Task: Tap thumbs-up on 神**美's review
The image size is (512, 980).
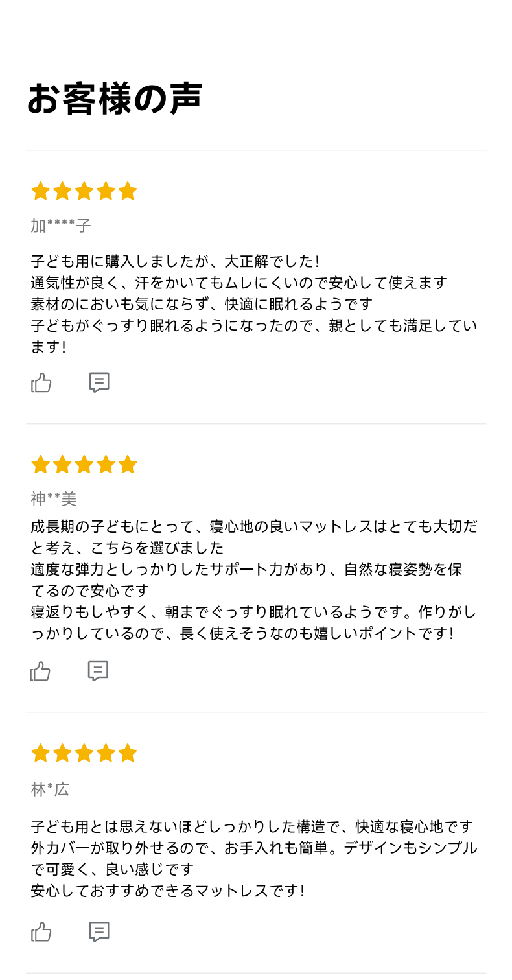Action: [x=40, y=671]
